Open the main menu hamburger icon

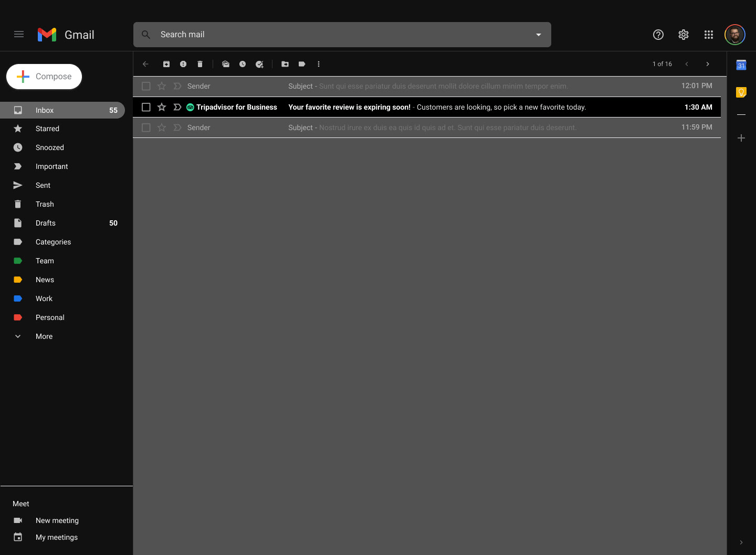[x=19, y=35]
